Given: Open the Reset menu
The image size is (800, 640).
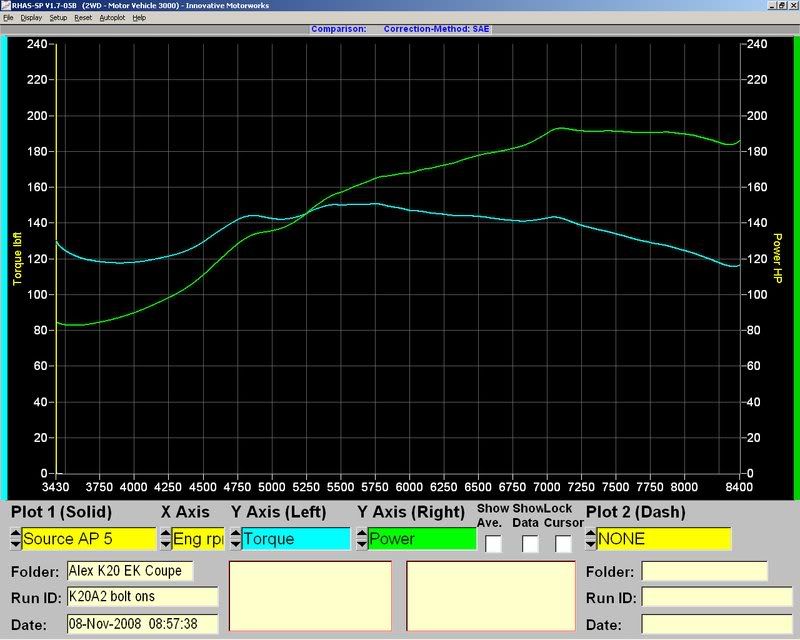Looking at the screenshot, I should pyautogui.click(x=83, y=18).
